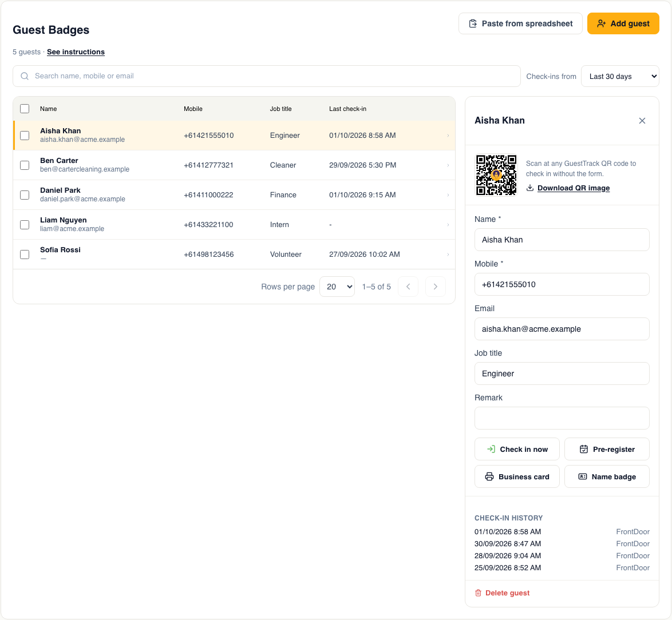The image size is (672, 620).
Task: Click the Add guest button
Action: pos(623,23)
